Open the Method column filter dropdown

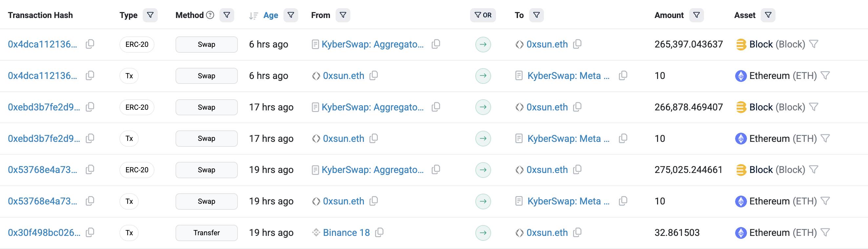point(227,15)
